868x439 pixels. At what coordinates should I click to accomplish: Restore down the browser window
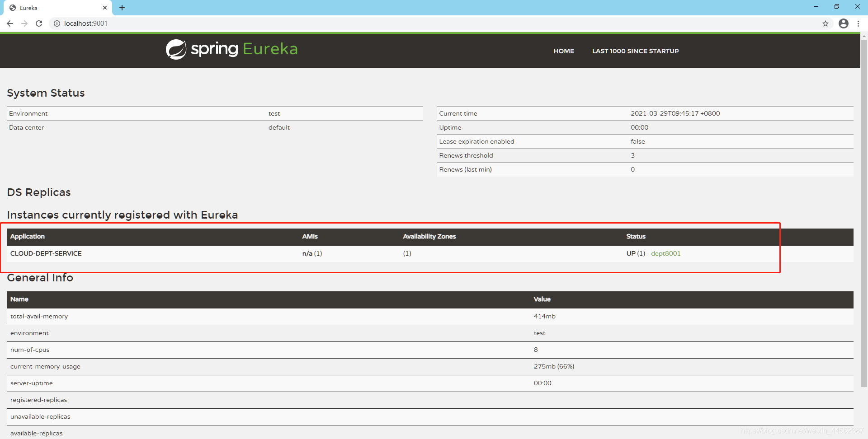(x=837, y=7)
